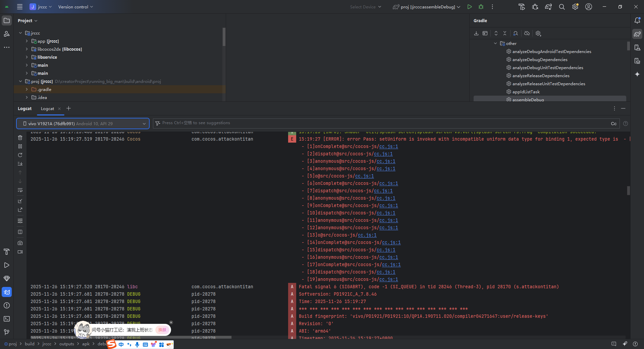Open run configuration selector dropdown
The image size is (644, 349).
click(427, 7)
